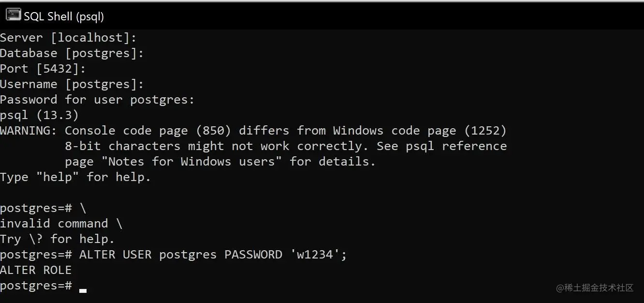Click the psql (13.3) version text
Viewport: 644px width, 303px height.
coord(39,115)
